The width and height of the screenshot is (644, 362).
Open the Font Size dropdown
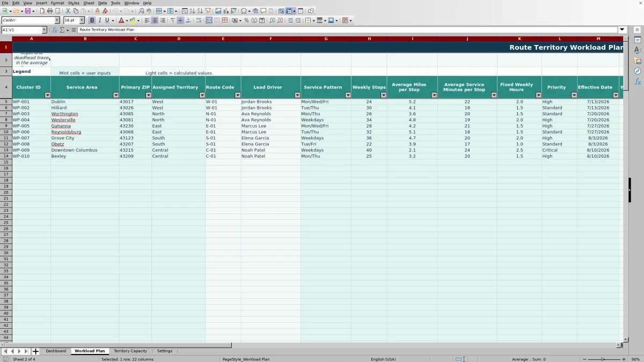(x=82, y=20)
